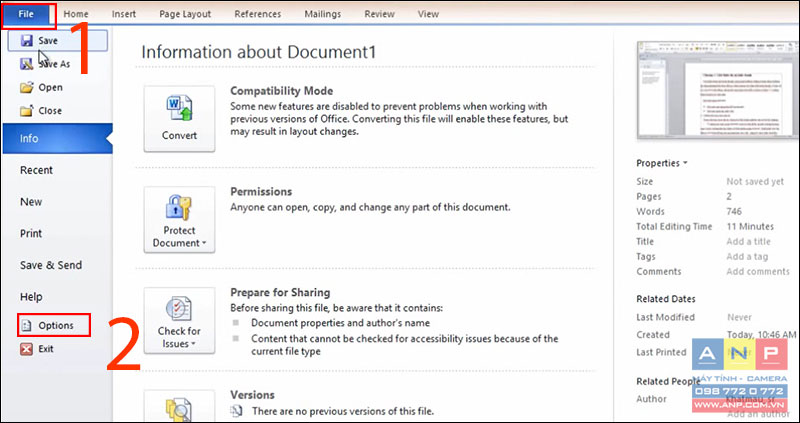Click the Information about Document1 title
The image size is (800, 423).
coord(259,52)
